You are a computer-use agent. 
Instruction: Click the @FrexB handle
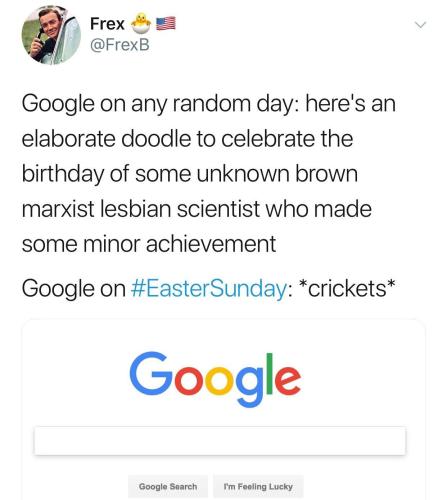[x=120, y=45]
